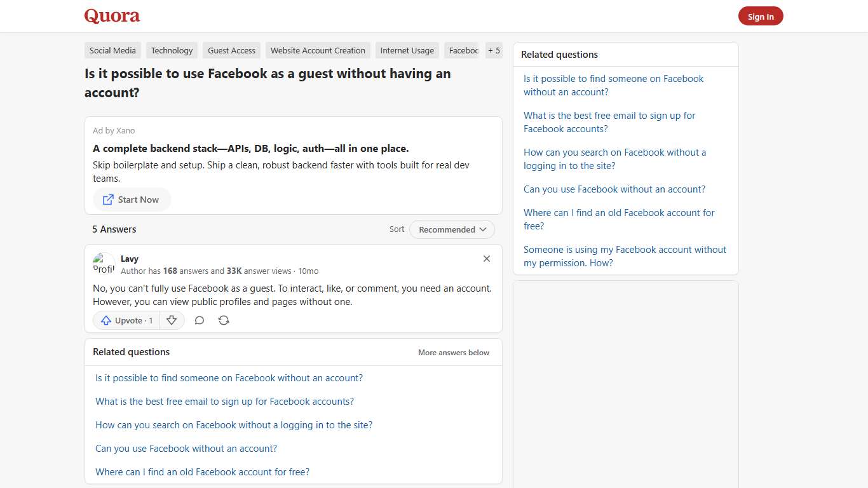
Task: Open 'Can you use Facebook without an account?'
Action: tap(186, 448)
